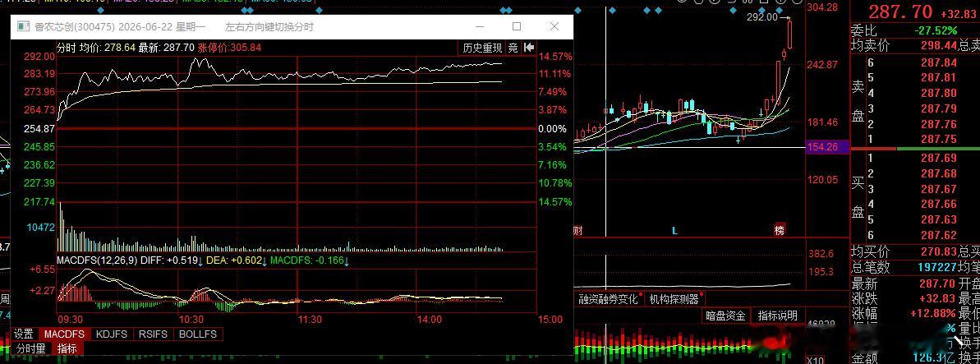Minimize the 香农芯创 intraday window
Image resolution: width=980 pixels, height=364 pixels.
480,26
